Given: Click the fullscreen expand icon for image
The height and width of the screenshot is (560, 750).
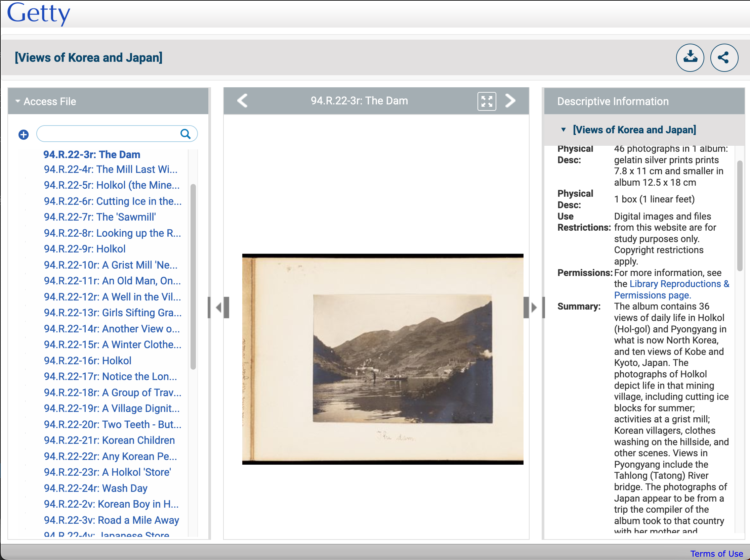Looking at the screenshot, I should point(486,100).
